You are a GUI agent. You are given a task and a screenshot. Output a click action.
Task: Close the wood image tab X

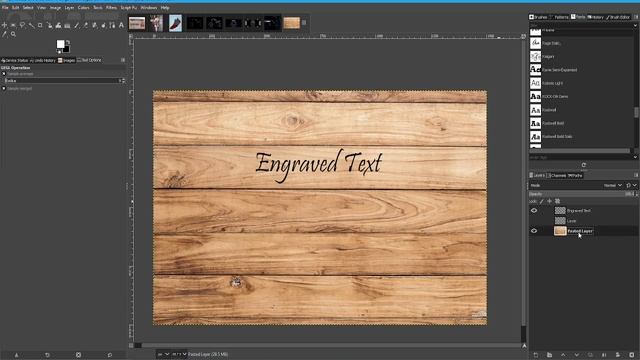(304, 23)
